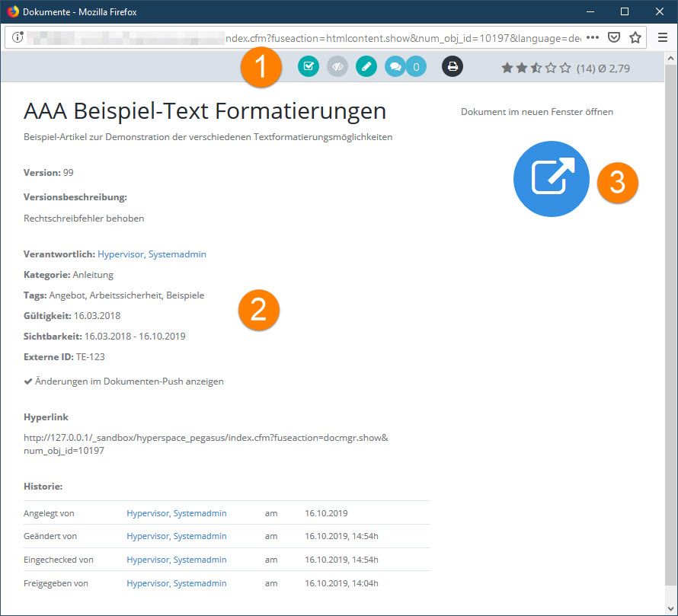678x616 pixels.
Task: Open the comments speech bubble icon
Action: (x=395, y=67)
